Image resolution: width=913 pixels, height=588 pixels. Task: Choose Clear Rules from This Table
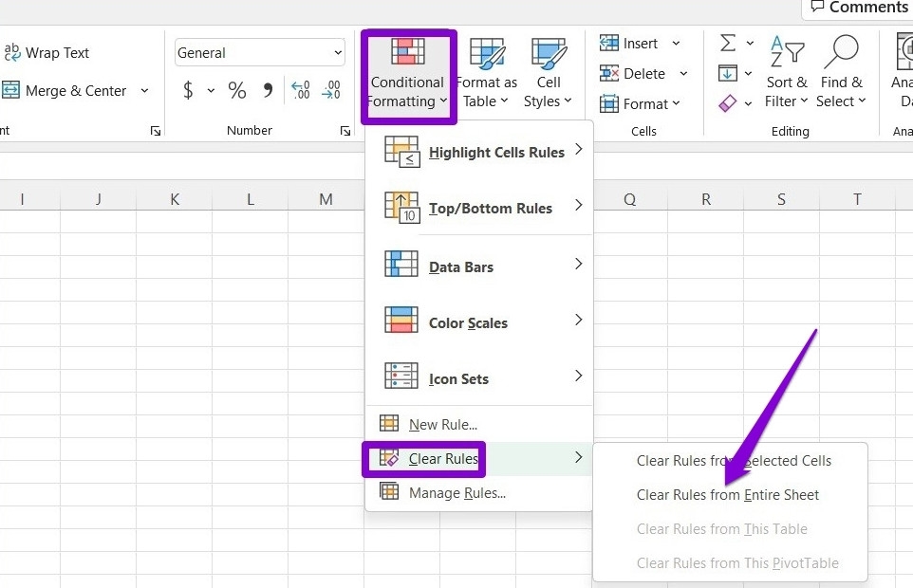[x=730, y=529]
